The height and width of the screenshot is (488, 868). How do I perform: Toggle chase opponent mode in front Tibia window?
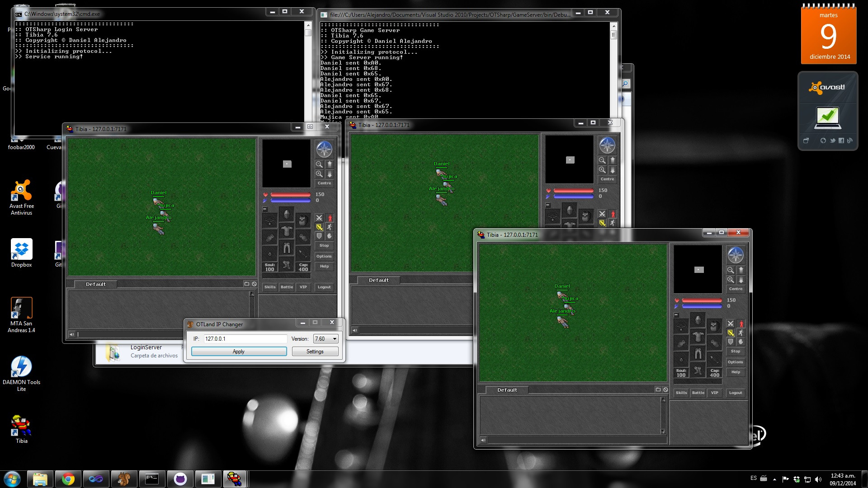(741, 333)
